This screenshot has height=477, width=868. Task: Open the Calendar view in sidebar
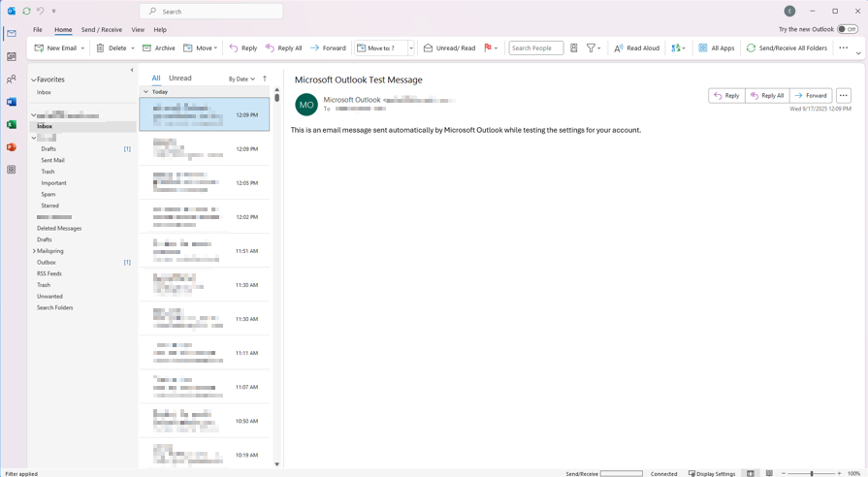coord(11,56)
